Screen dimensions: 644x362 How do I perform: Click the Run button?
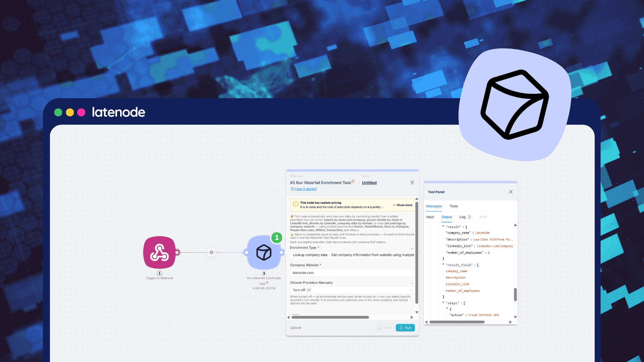pos(405,327)
